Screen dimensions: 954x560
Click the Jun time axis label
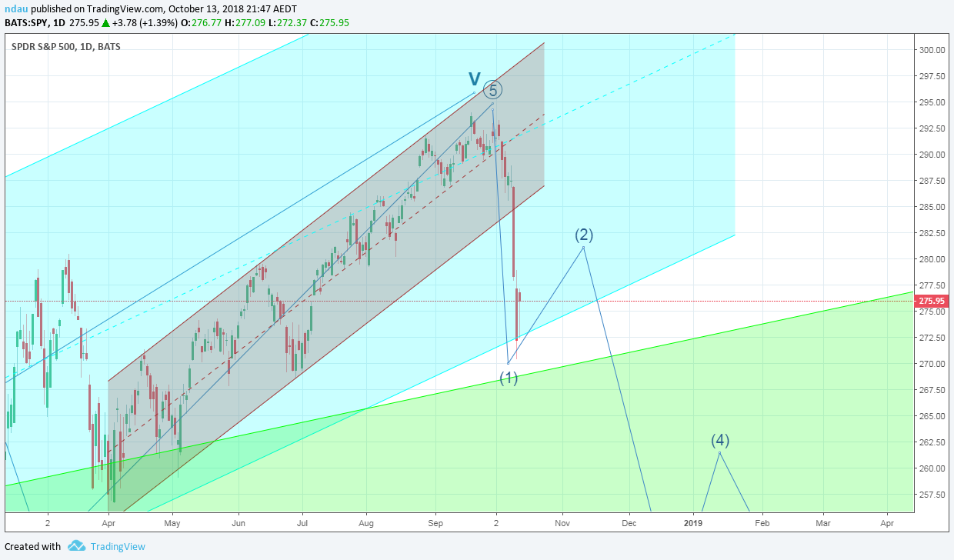click(x=239, y=523)
